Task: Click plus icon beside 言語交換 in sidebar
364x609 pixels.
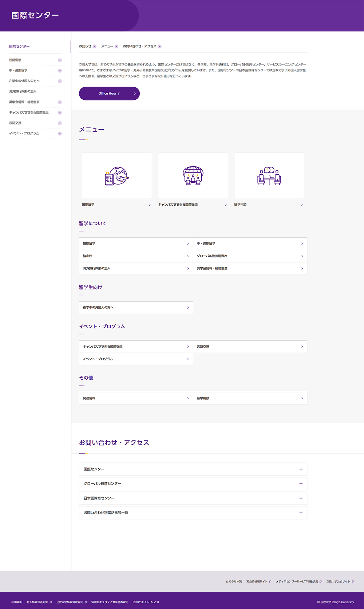Action: pyautogui.click(x=60, y=123)
